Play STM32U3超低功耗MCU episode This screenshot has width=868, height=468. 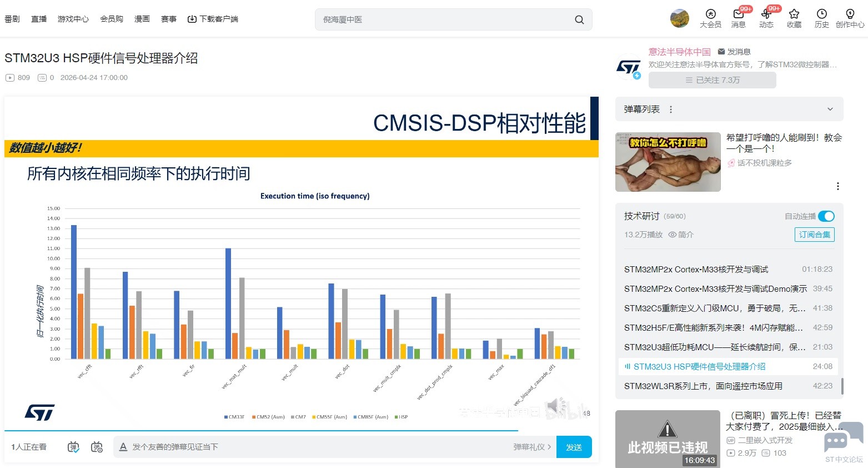(728, 347)
